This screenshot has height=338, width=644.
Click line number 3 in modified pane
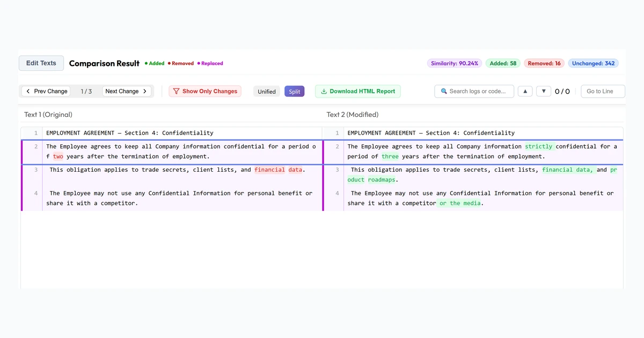point(337,170)
